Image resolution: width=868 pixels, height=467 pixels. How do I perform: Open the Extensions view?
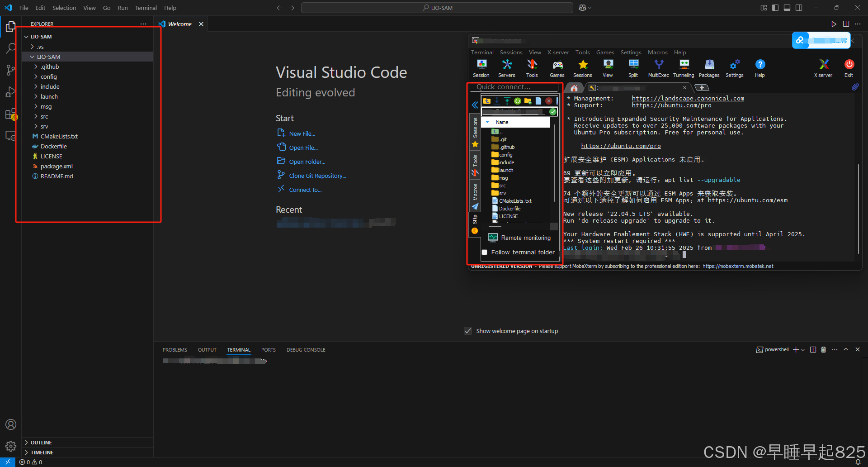tap(10, 114)
